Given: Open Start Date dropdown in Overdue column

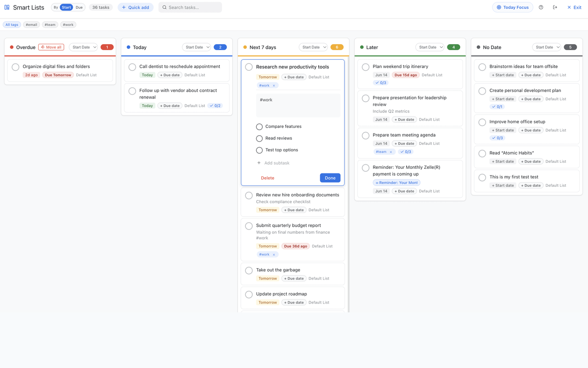Looking at the screenshot, I should (x=84, y=47).
